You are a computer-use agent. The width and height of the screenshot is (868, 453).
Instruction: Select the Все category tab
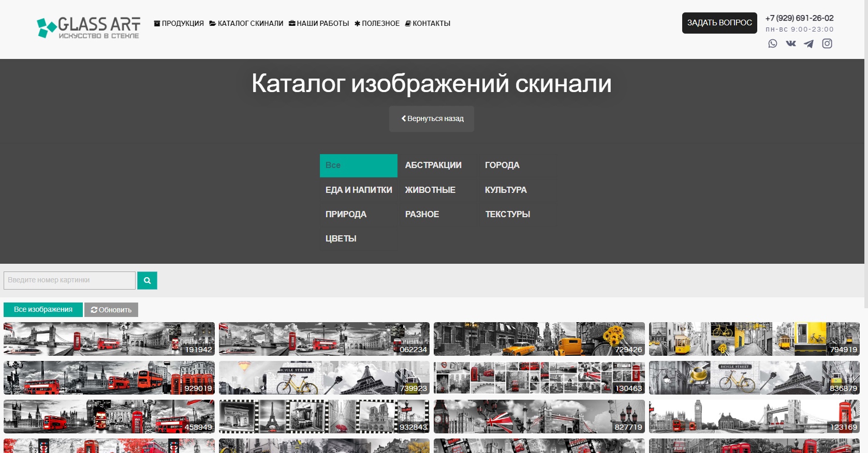359,165
